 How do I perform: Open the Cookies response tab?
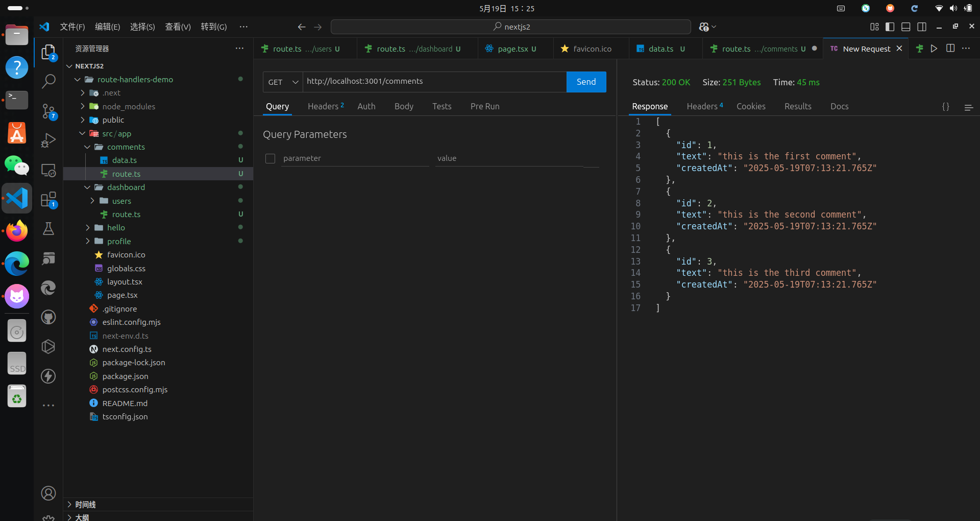pyautogui.click(x=750, y=106)
